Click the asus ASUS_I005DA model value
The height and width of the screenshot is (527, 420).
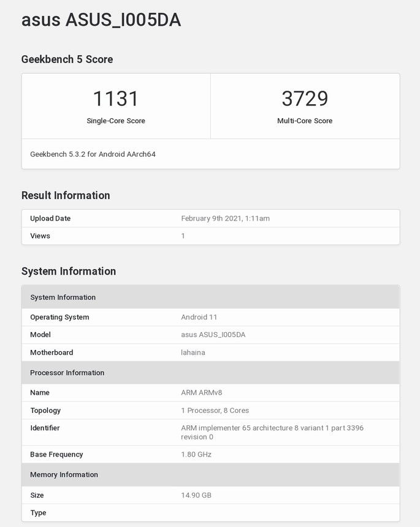213,335
